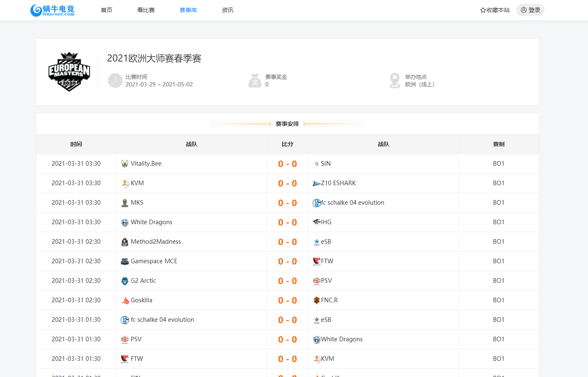588x377 pixels.
Task: Click KVM logo in the Z10 ESHARK row
Action: tap(125, 183)
